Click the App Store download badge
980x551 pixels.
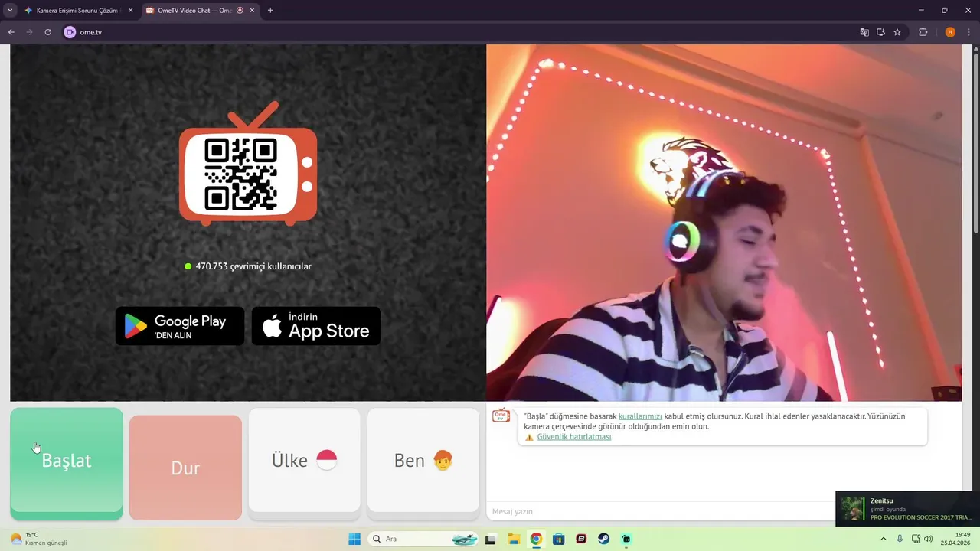[x=316, y=326]
